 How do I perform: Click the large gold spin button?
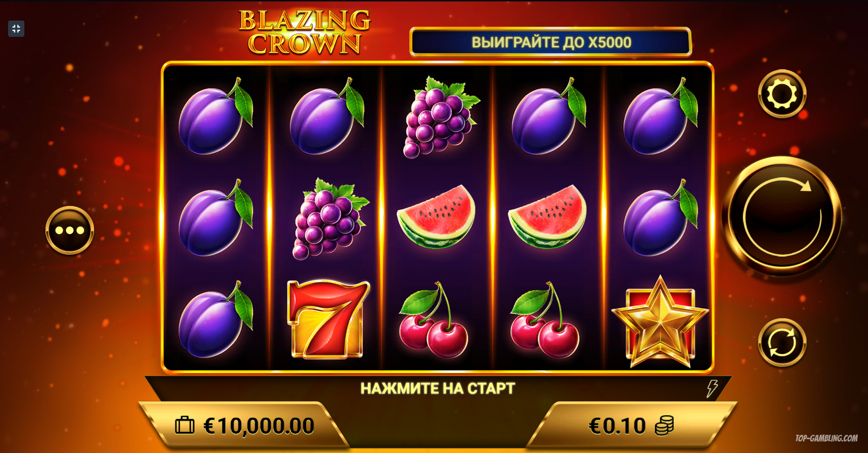[x=782, y=216]
